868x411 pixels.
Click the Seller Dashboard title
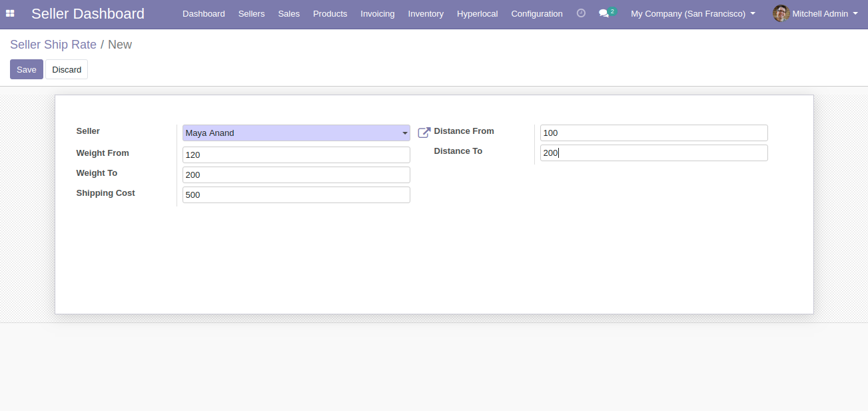[x=88, y=13]
